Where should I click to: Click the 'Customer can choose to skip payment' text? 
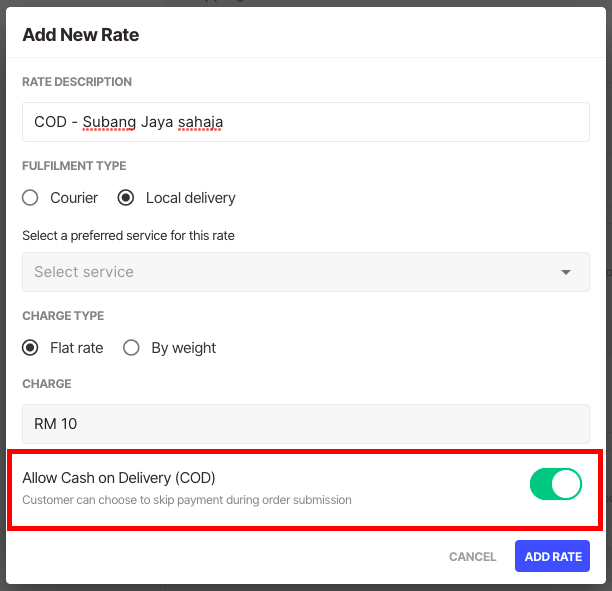186,499
